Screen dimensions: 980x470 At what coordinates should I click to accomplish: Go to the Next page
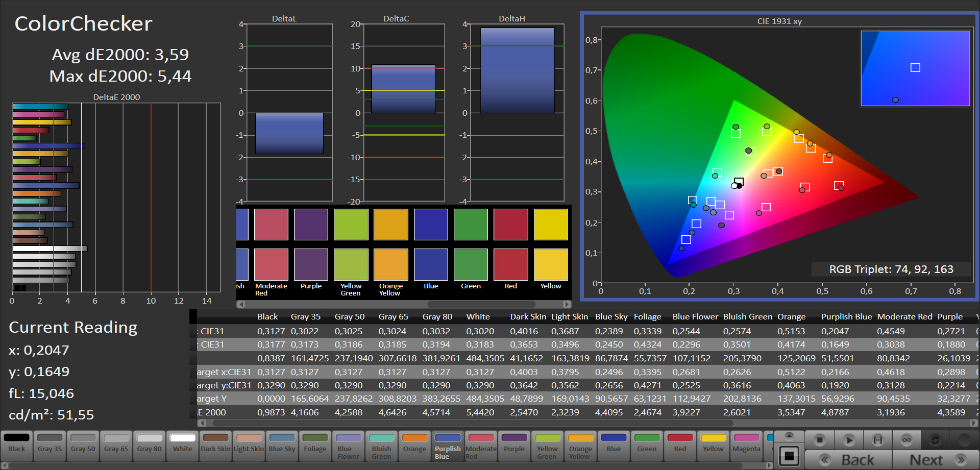click(935, 460)
